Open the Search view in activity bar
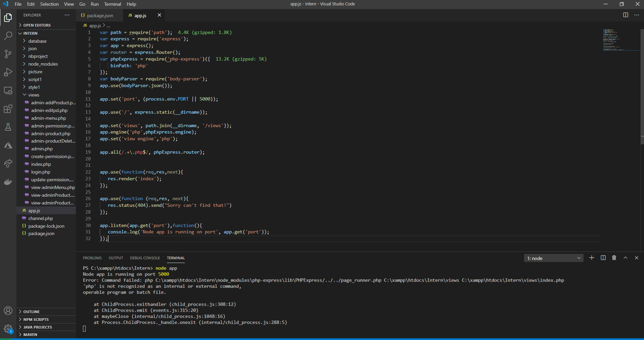 point(8,36)
